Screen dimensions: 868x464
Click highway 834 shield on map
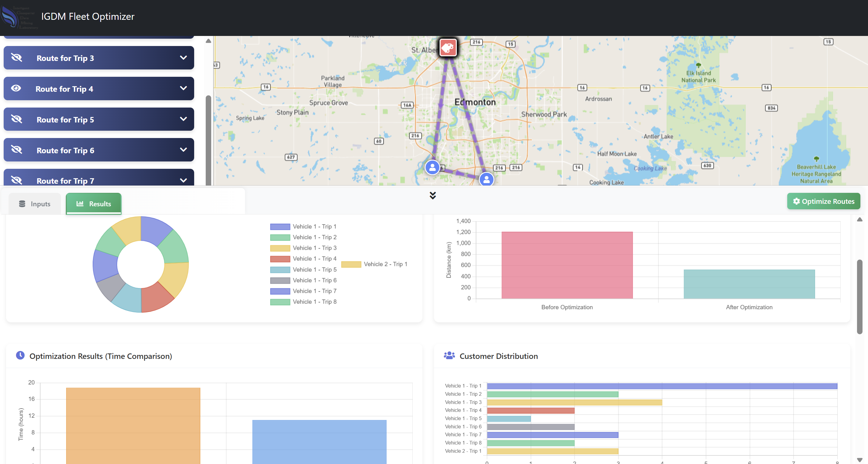771,108
